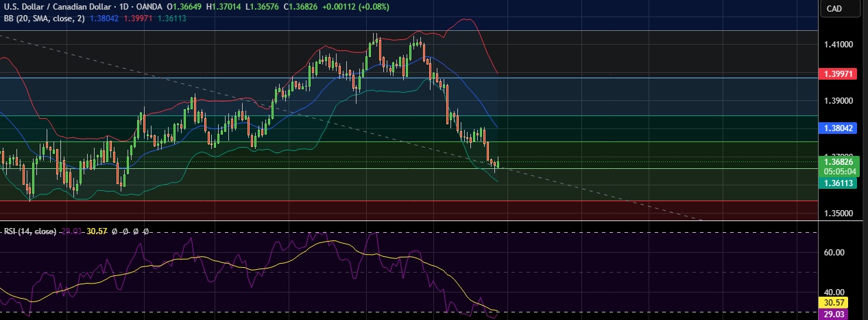Image resolution: width=868 pixels, height=320 pixels.
Task: Click the 40.00 RSI scale level
Action: click(834, 293)
